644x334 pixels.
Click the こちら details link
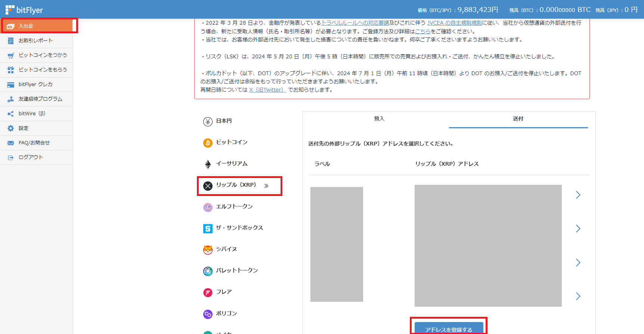423,31
